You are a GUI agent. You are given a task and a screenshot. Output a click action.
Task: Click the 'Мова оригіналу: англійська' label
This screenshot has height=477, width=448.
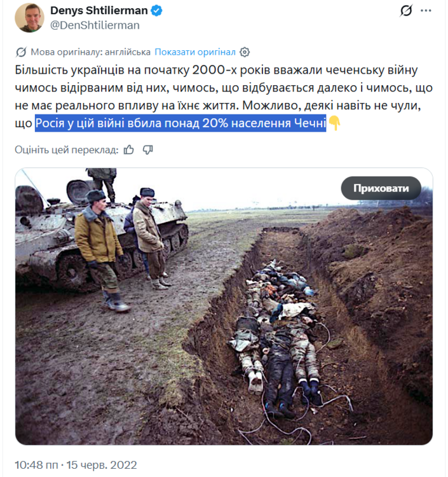[x=91, y=52]
